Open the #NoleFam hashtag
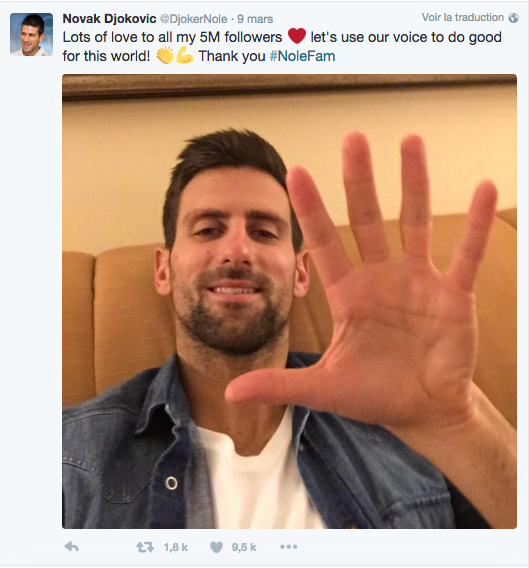The image size is (529, 568). coord(303,56)
